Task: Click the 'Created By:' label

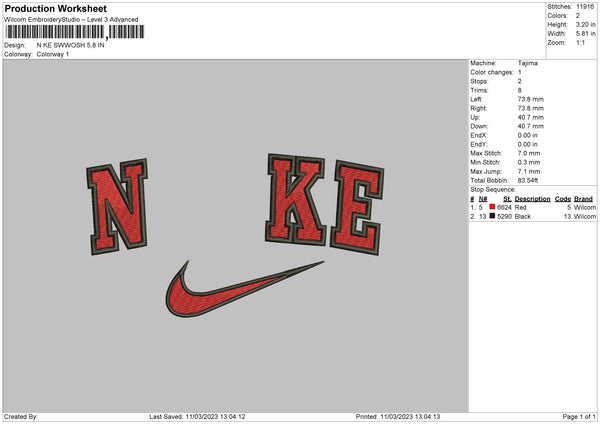Action: [21, 417]
